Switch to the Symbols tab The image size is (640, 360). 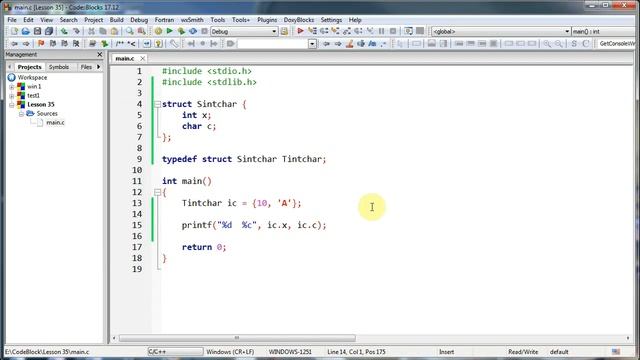click(59, 67)
